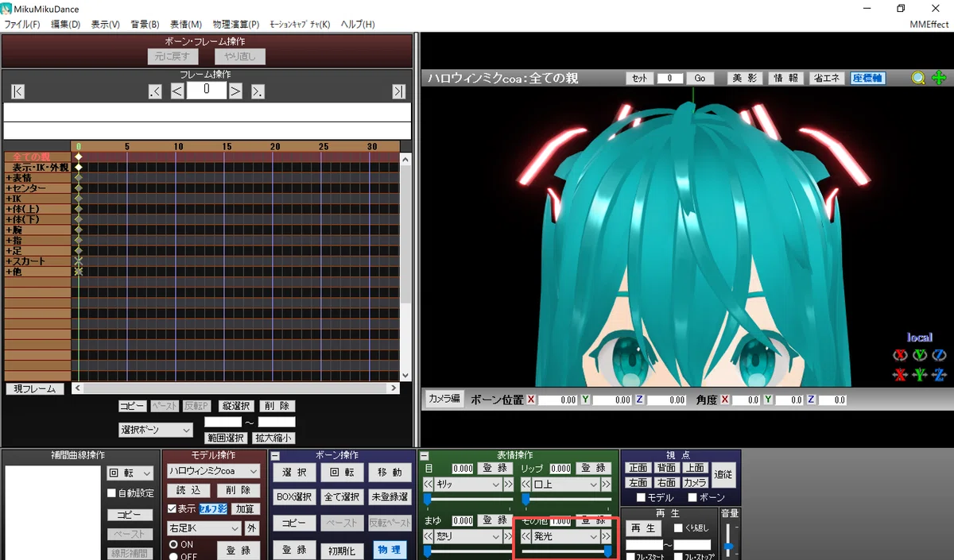This screenshot has height=560, width=954.
Task: Click the timeline horizontal scrollbar
Action: [x=235, y=388]
